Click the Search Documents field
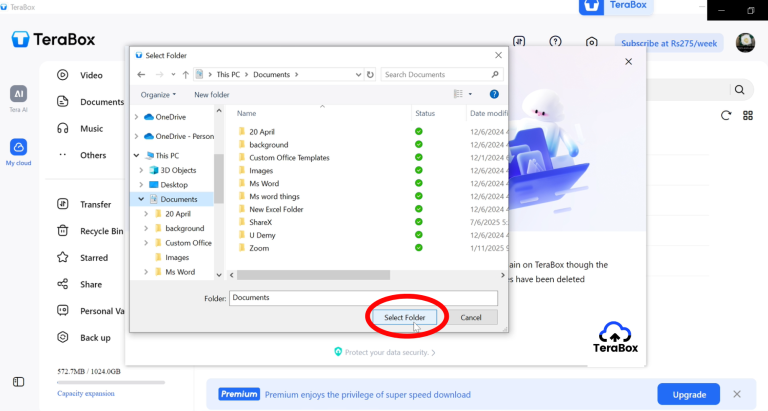Screen dimensions: 768x411 [x=441, y=74]
